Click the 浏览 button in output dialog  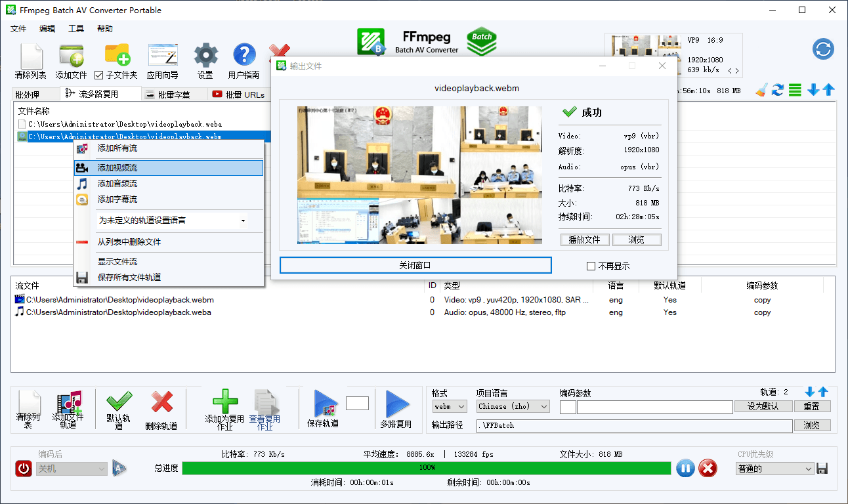[637, 240]
